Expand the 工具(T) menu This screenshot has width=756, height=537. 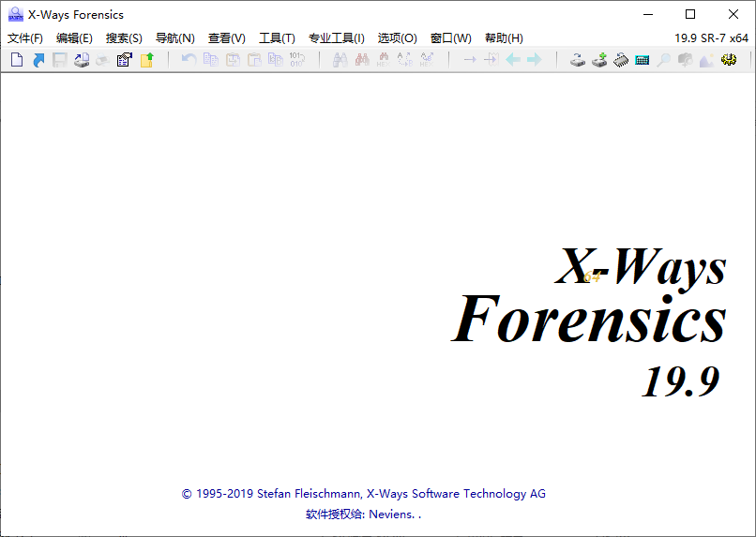277,38
